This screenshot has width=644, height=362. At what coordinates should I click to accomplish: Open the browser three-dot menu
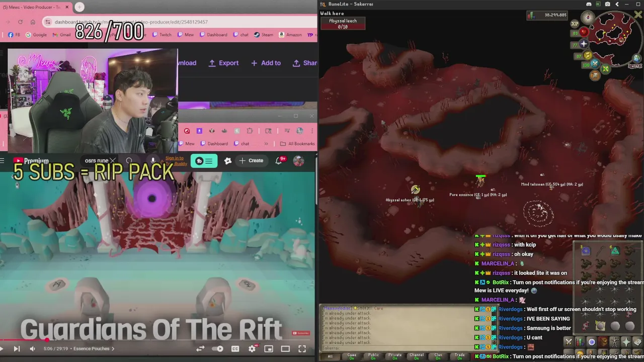[x=312, y=131]
